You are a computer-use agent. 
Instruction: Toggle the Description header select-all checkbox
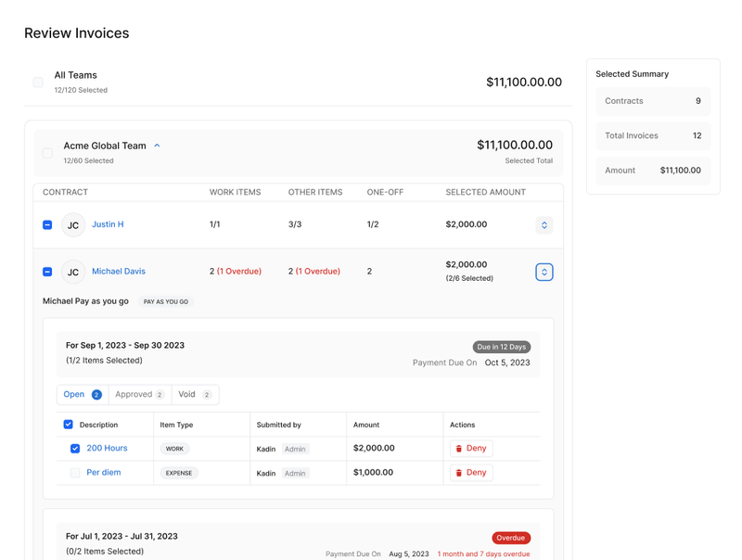point(68,425)
